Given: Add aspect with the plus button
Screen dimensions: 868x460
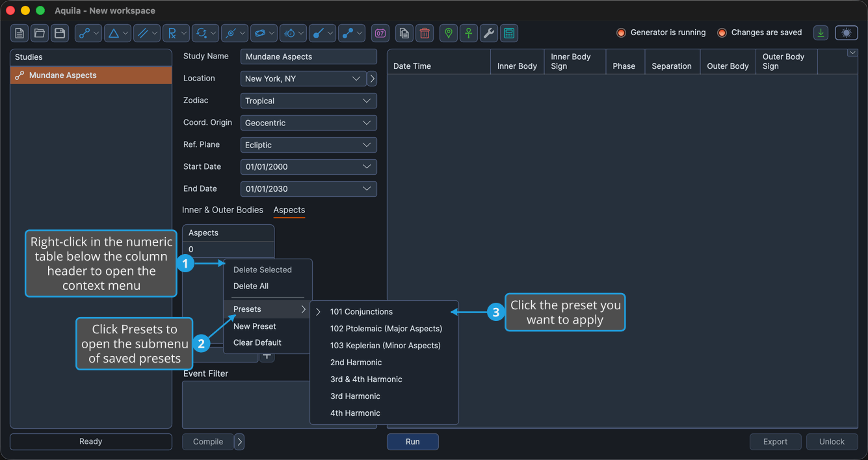Looking at the screenshot, I should click(267, 356).
